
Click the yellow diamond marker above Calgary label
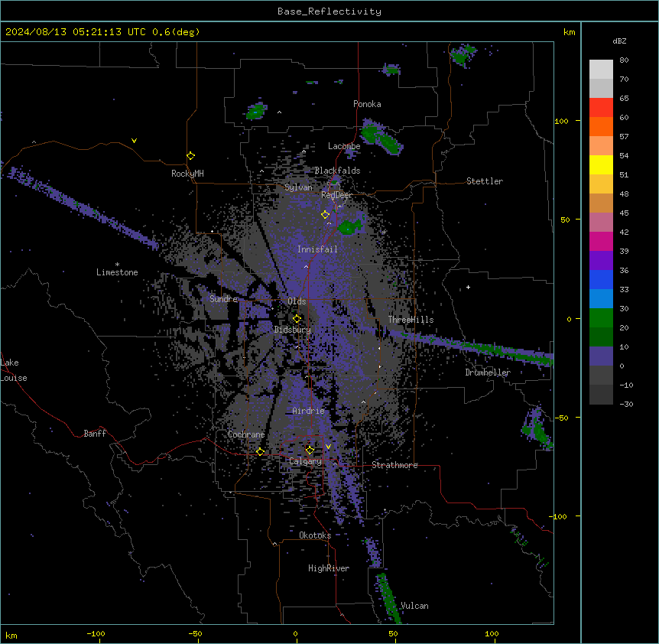[310, 450]
